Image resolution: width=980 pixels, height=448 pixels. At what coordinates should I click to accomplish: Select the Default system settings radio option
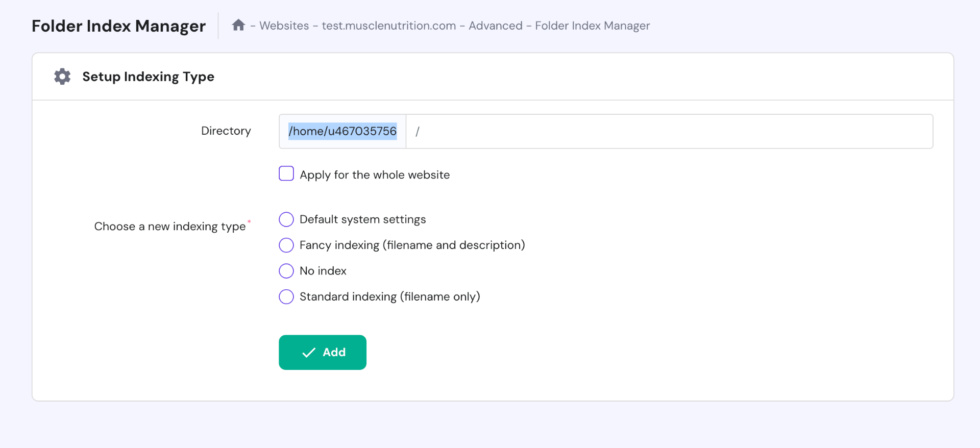point(286,219)
